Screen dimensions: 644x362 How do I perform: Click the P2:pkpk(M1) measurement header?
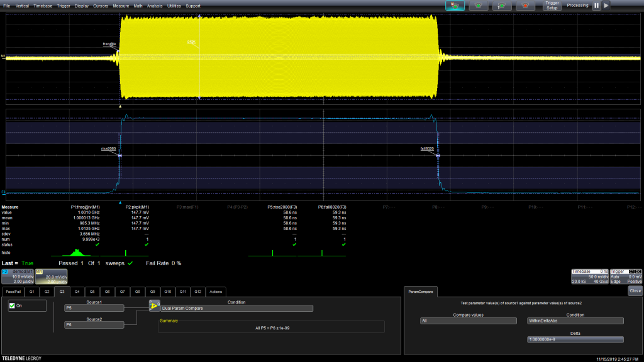137,207
